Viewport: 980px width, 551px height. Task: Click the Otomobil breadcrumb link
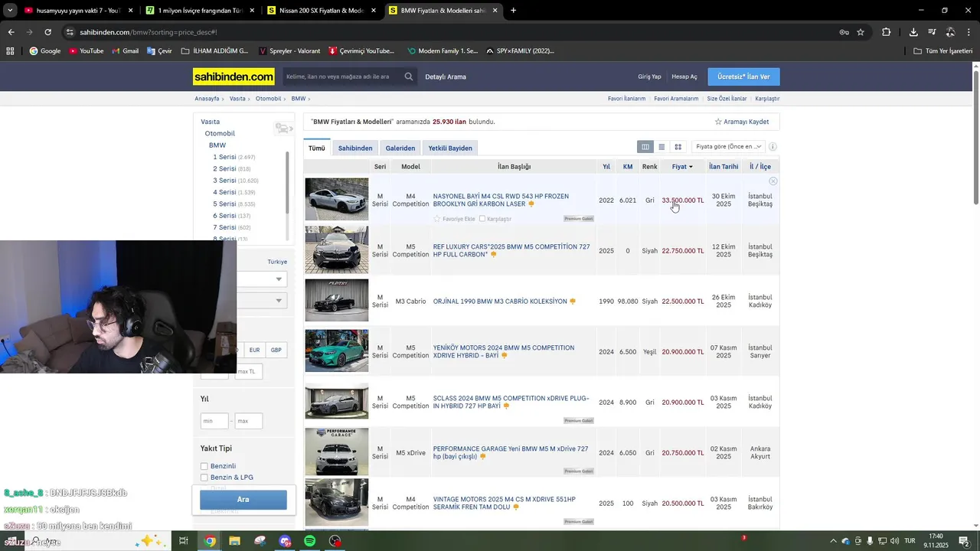(x=268, y=99)
